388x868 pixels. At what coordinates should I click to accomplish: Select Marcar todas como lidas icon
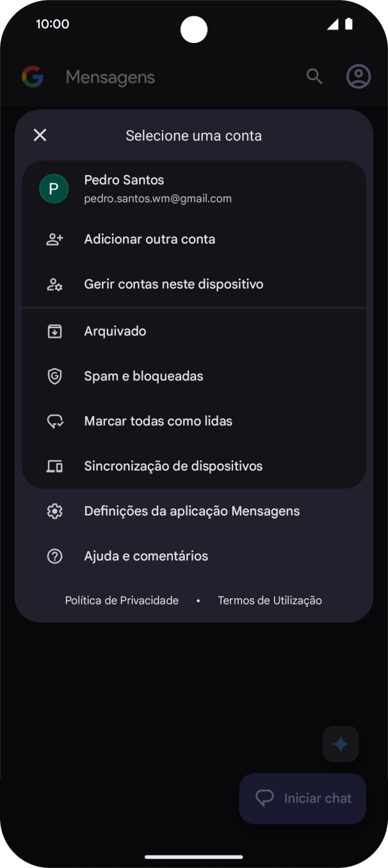[x=54, y=421]
